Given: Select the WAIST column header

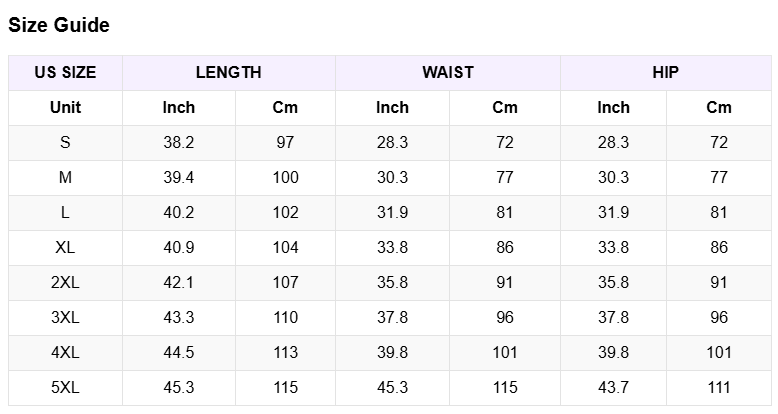Looking at the screenshot, I should [x=447, y=72].
